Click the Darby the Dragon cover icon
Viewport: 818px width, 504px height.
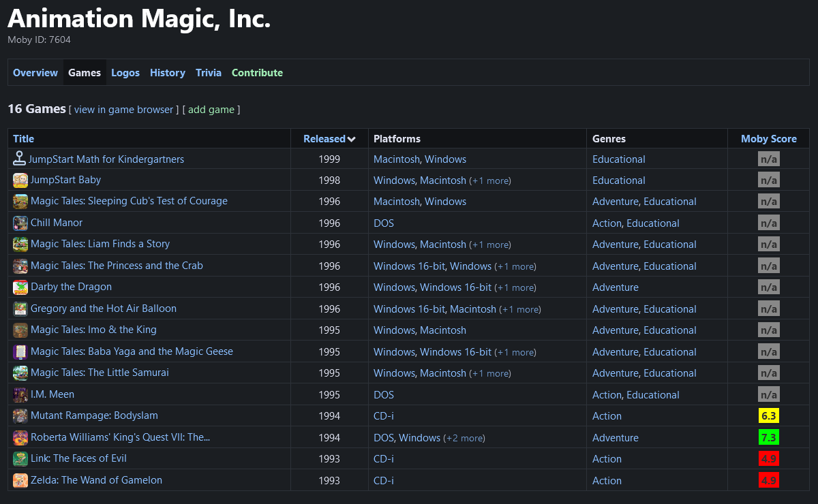tap(20, 287)
